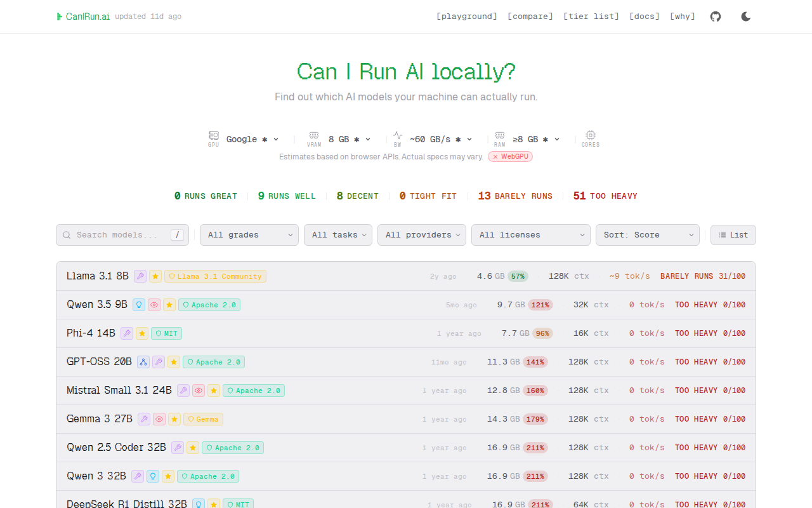Open the GPT-OSS 20B model name

(x=99, y=362)
